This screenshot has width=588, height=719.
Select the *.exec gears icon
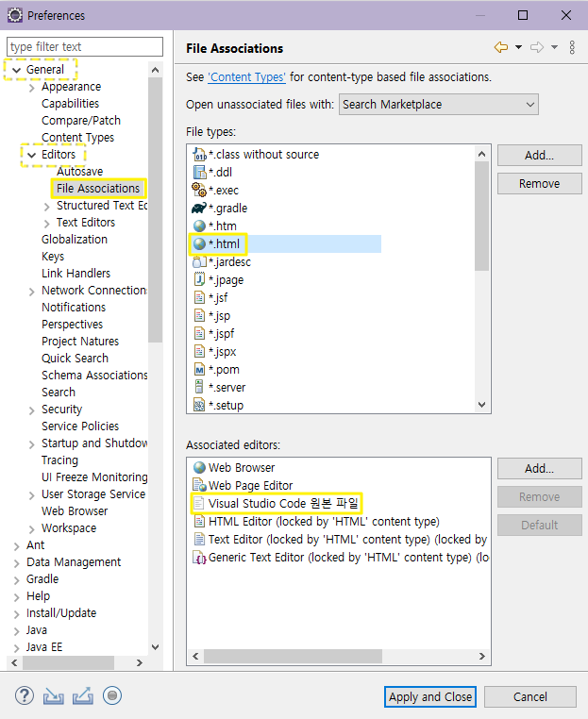click(x=199, y=190)
